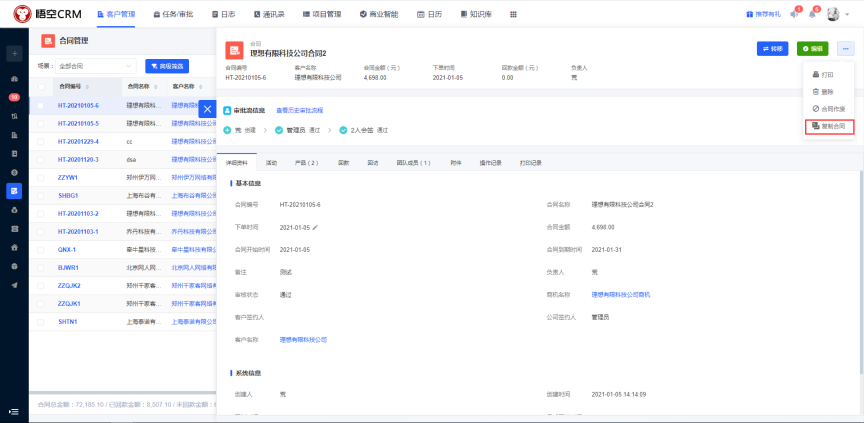864x423 pixels.
Task: Check the select-all checkbox in table header
Action: 41,87
